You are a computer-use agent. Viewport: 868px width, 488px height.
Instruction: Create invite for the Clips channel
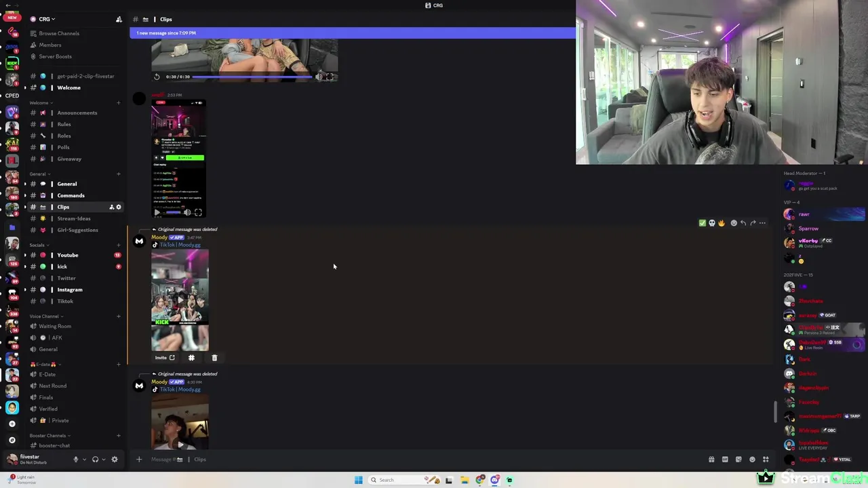click(111, 207)
